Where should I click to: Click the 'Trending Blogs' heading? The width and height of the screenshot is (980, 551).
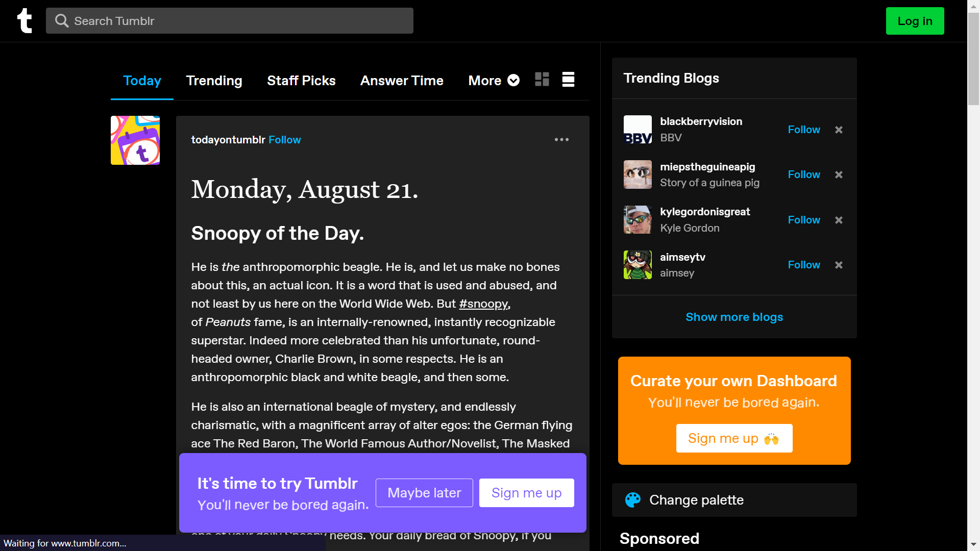[x=671, y=78]
